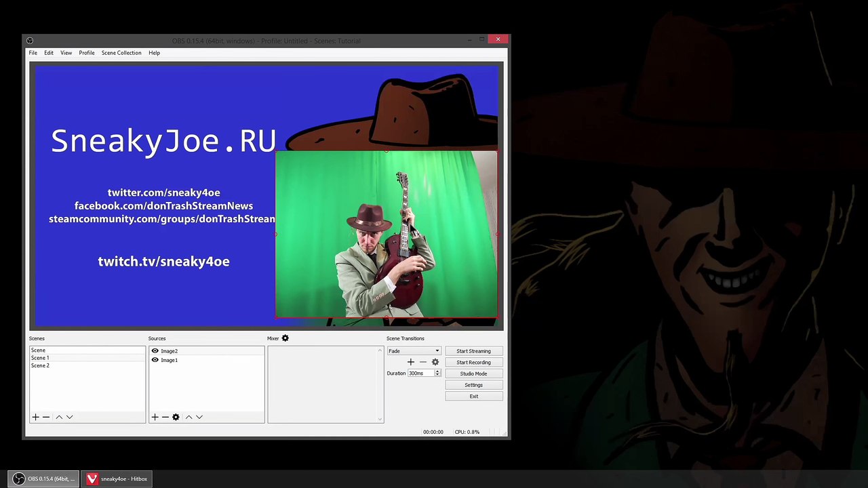Move the scene down in the Scenes list
The image size is (868, 488).
[69, 417]
